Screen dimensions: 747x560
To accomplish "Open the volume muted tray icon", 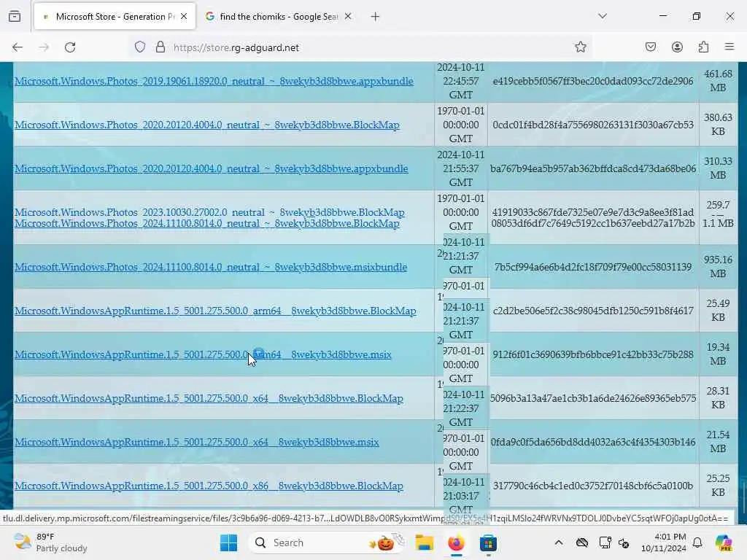I will pos(624,542).
